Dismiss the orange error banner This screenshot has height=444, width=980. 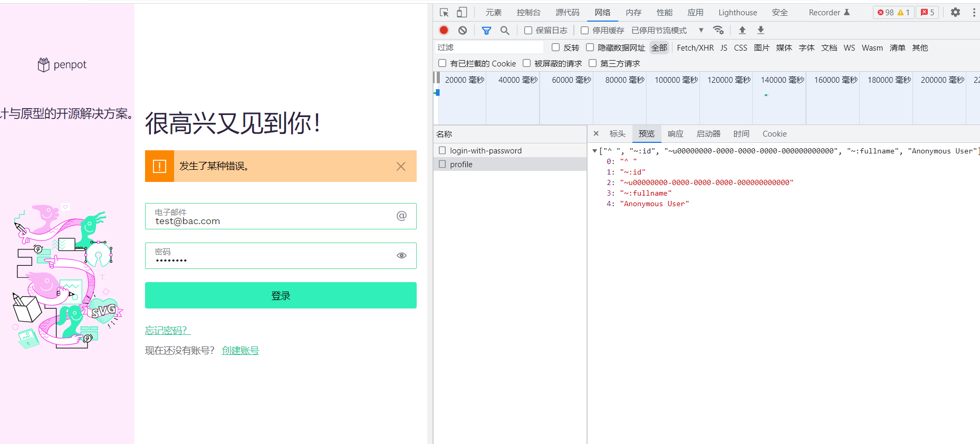[x=401, y=167]
